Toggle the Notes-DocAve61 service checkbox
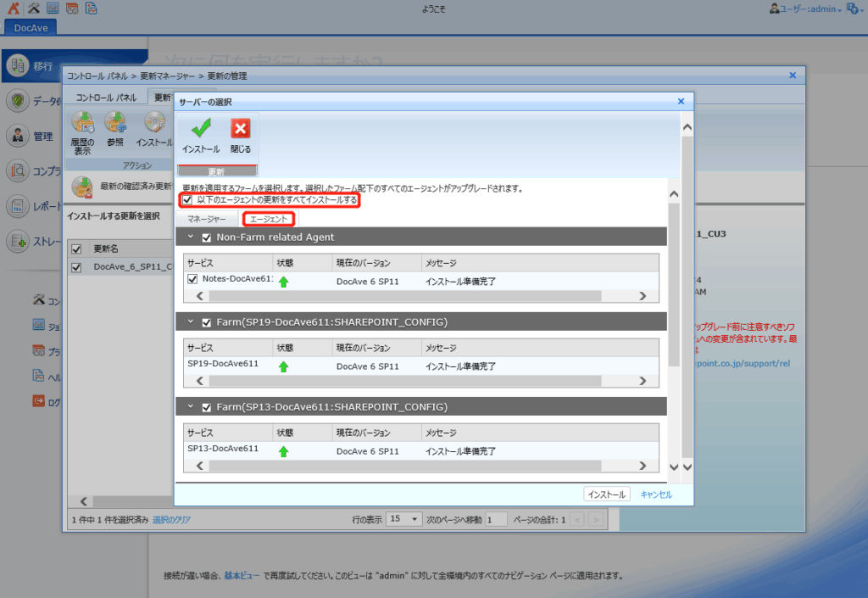This screenshot has width=868, height=598. click(x=192, y=279)
